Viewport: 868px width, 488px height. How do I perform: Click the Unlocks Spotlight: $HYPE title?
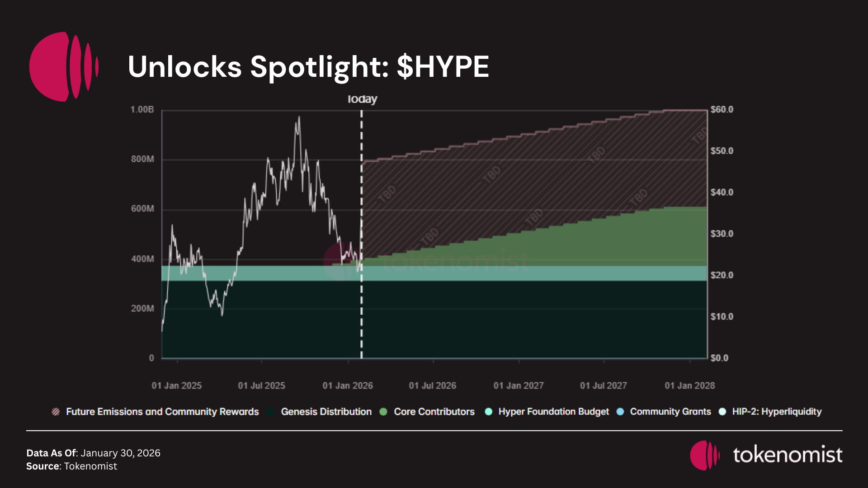308,66
